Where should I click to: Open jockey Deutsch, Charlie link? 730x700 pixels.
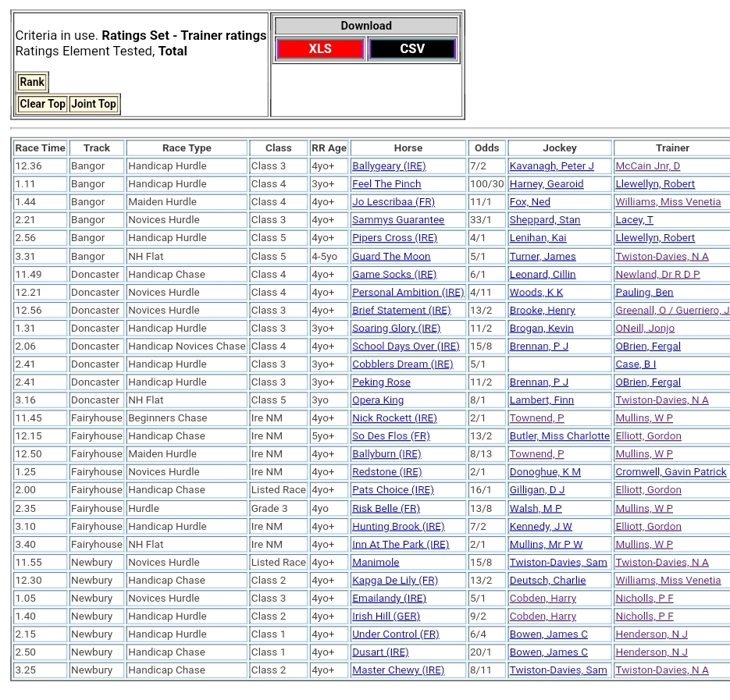click(x=547, y=580)
